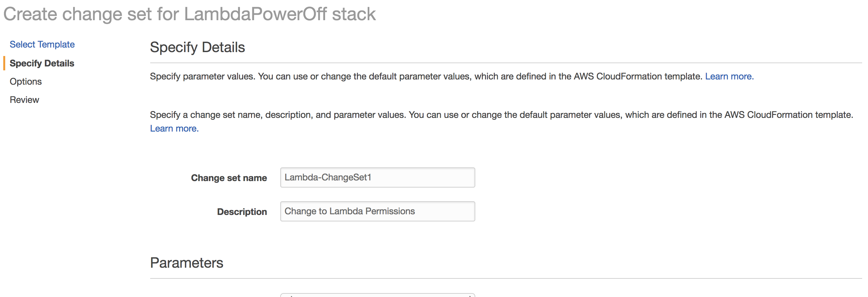Click the Description field label
This screenshot has width=868, height=297.
[242, 212]
